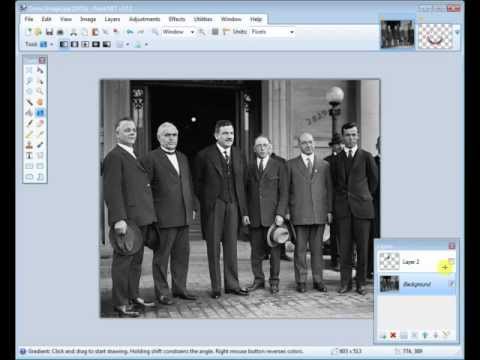
Task: Select the Paint Bucket tool
Action: [29, 113]
